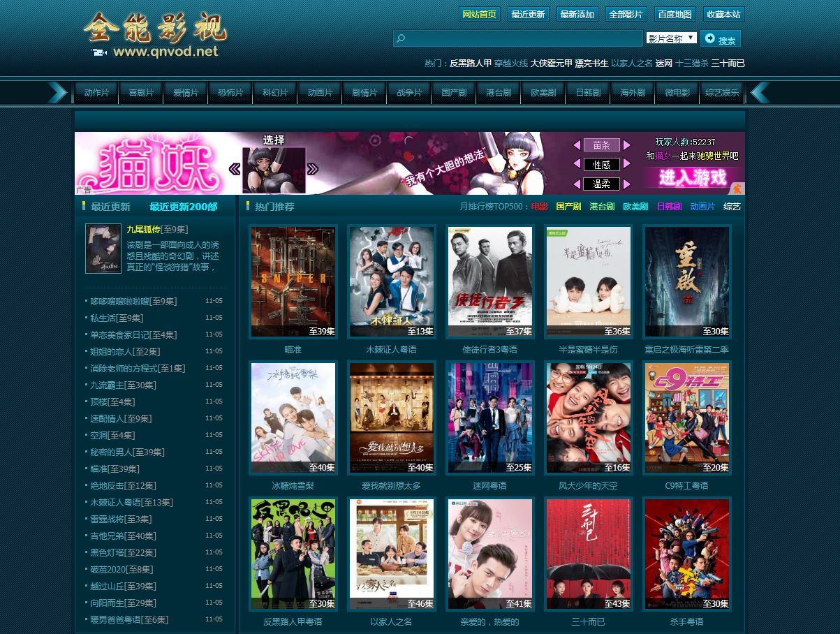This screenshot has width=840, height=634.
Task: Click pink left arrow beside 苗条 option
Action: (x=577, y=145)
